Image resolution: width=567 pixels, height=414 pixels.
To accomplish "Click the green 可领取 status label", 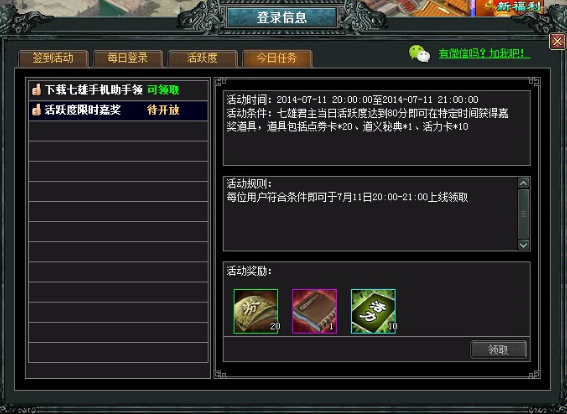I will 163,90.
